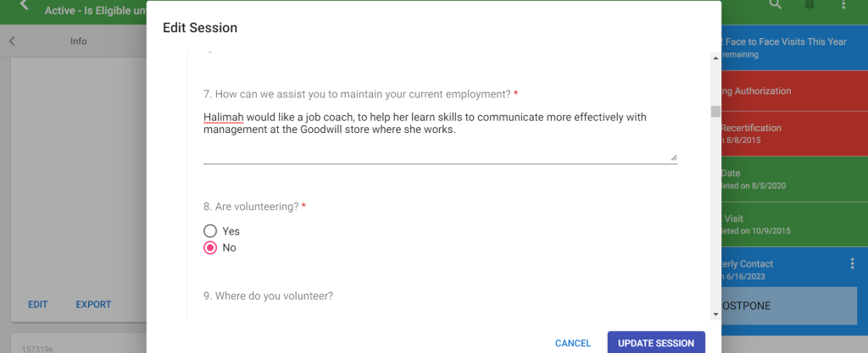Open notifications bell icon
Image resolution: width=868 pixels, height=353 pixels.
(x=810, y=5)
